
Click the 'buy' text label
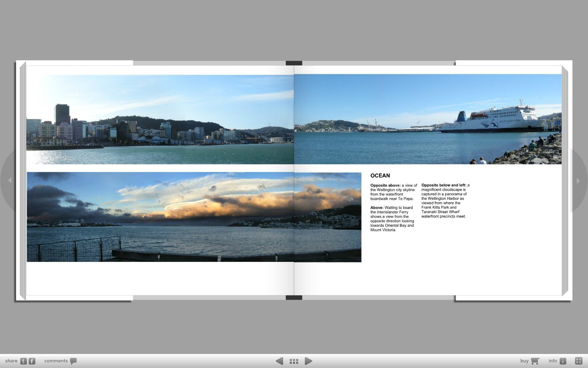point(524,361)
